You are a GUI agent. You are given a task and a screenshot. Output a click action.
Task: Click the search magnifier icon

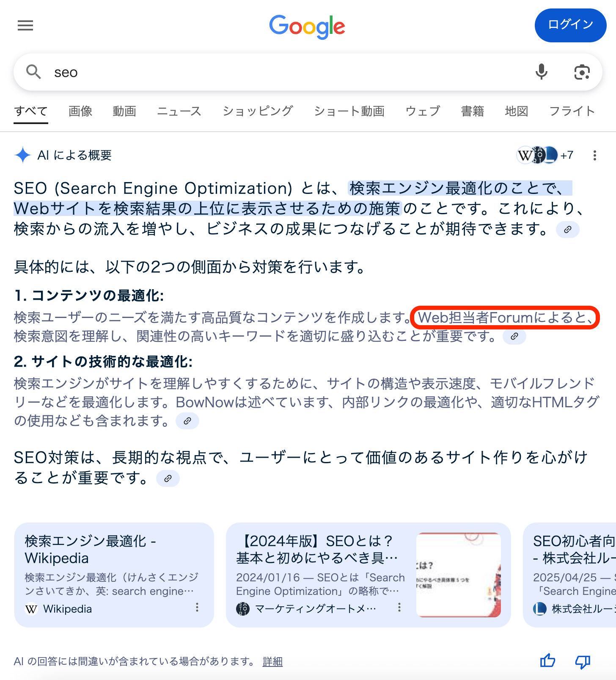[x=33, y=72]
